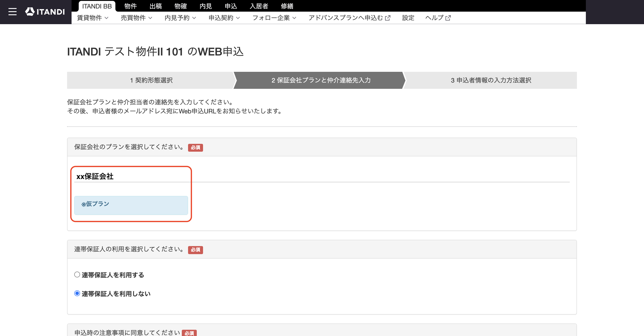The width and height of the screenshot is (644, 336).
Task: Click external-link icon next to ヘルプ
Action: click(x=448, y=18)
